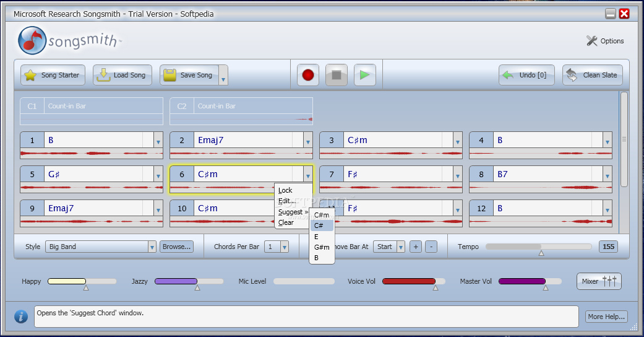Click the Save Song button
The image size is (644, 337).
pyautogui.click(x=189, y=76)
